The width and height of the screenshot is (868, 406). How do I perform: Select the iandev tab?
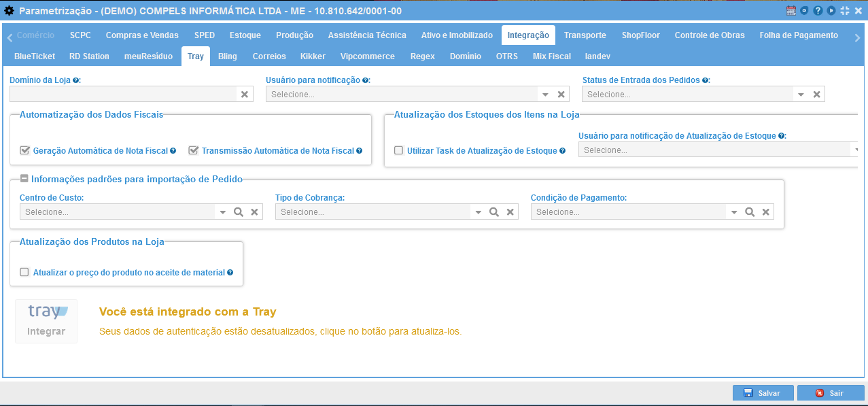click(597, 56)
